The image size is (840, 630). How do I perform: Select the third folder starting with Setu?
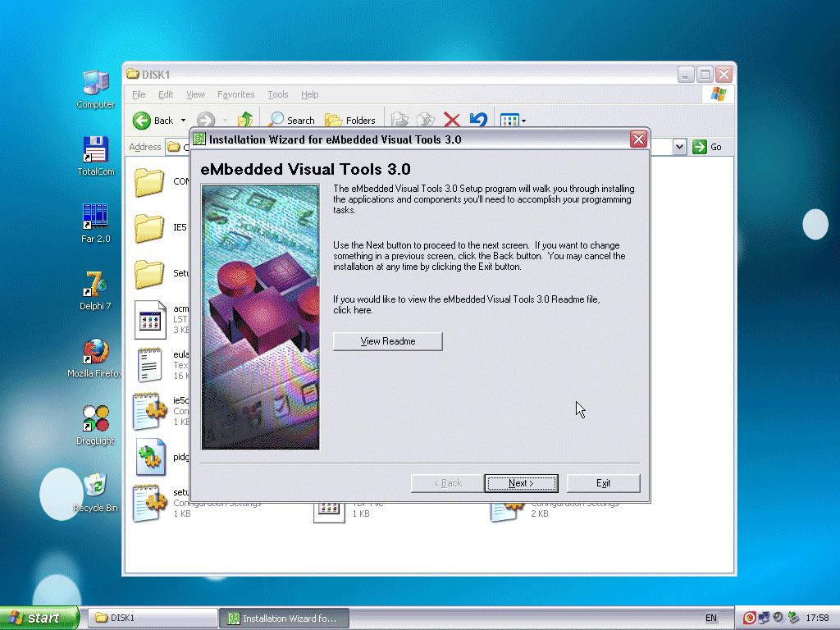pos(149,274)
